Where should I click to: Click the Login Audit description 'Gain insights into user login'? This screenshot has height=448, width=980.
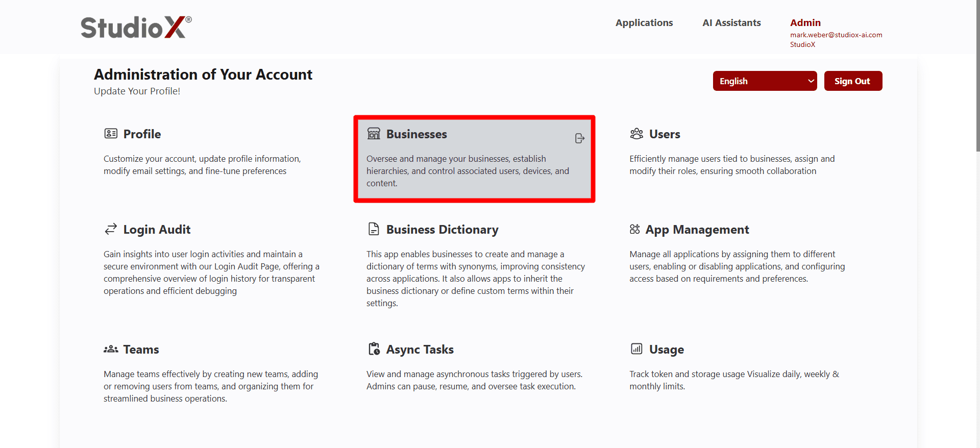[x=211, y=272]
